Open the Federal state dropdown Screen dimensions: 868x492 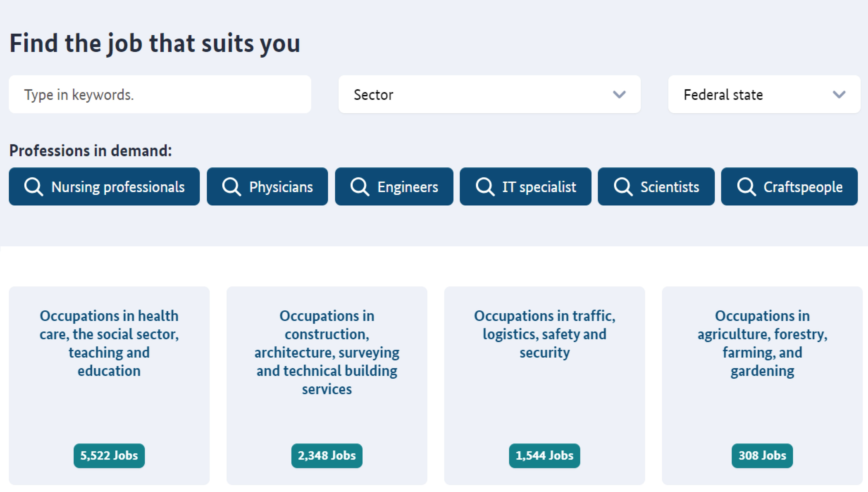click(x=764, y=94)
